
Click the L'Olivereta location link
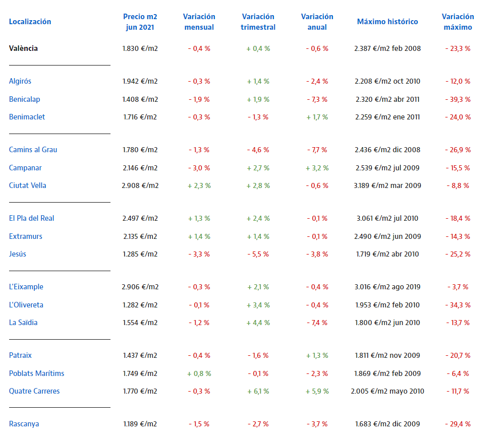tap(26, 305)
